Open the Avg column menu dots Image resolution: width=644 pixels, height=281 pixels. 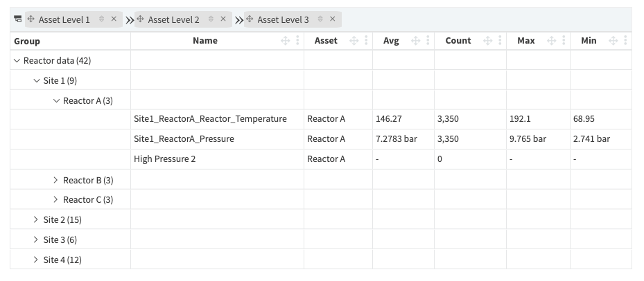[x=428, y=40]
